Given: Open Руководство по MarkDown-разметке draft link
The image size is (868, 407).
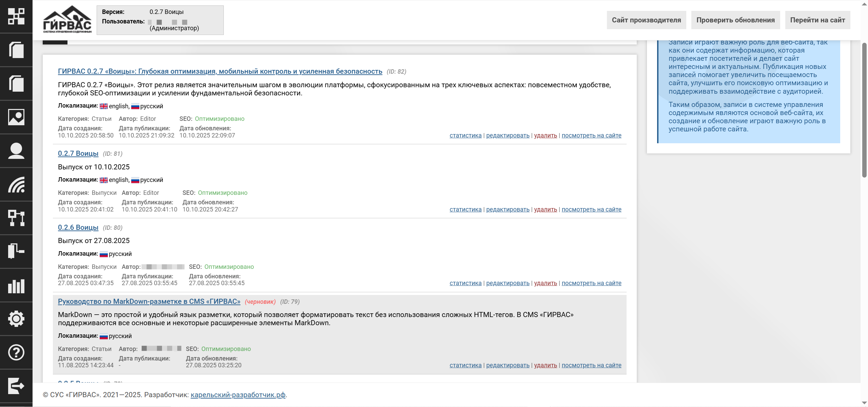Looking at the screenshot, I should click(x=149, y=301).
